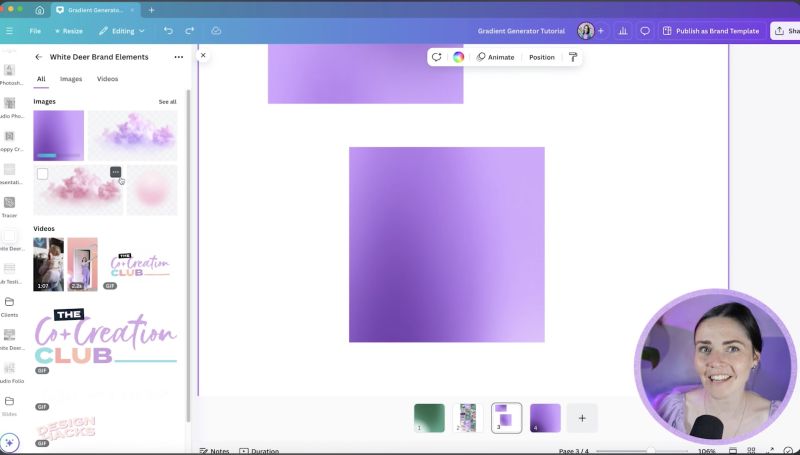Insert the pink doorway video thumbnail

pyautogui.click(x=82, y=264)
